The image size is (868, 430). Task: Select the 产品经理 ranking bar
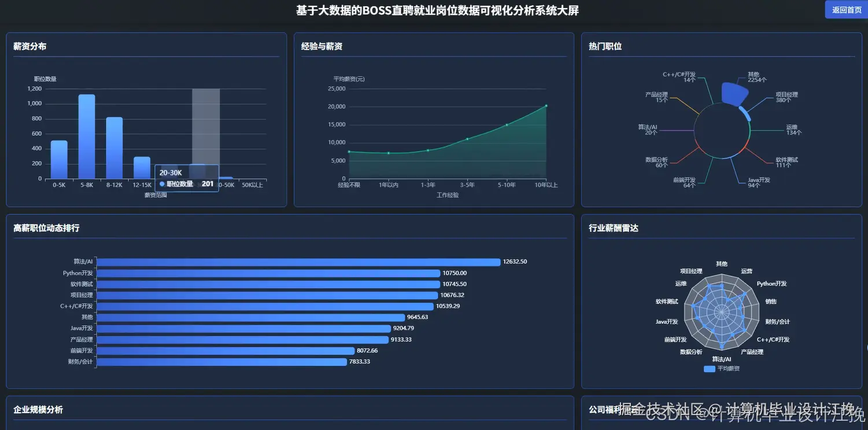(x=242, y=340)
